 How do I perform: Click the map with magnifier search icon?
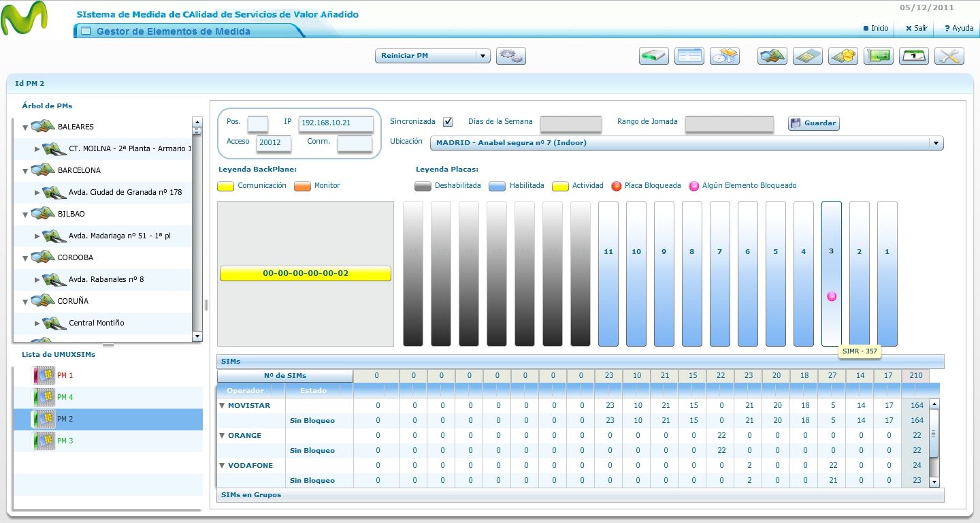(772, 56)
